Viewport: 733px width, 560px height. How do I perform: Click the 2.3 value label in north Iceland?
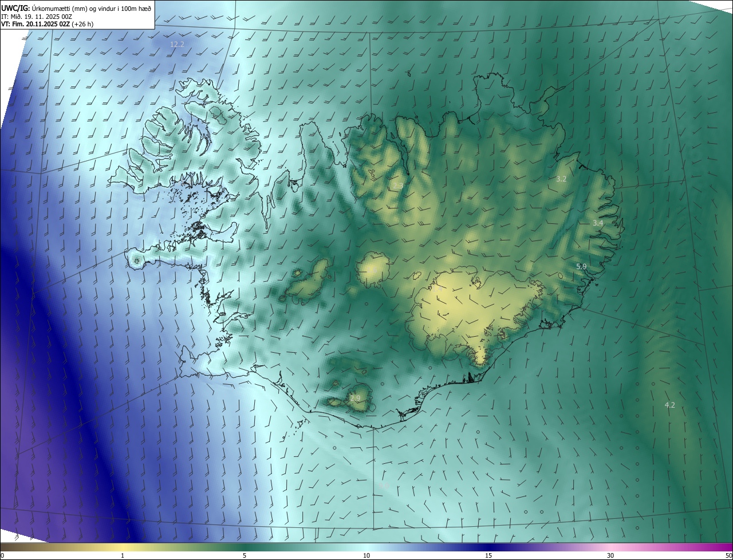tap(397, 186)
